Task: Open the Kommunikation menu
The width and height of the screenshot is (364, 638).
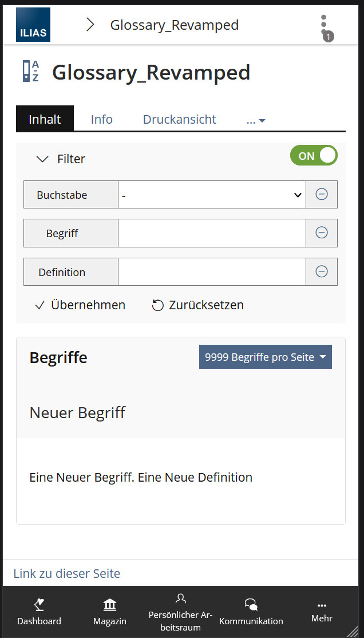Action: (251, 612)
